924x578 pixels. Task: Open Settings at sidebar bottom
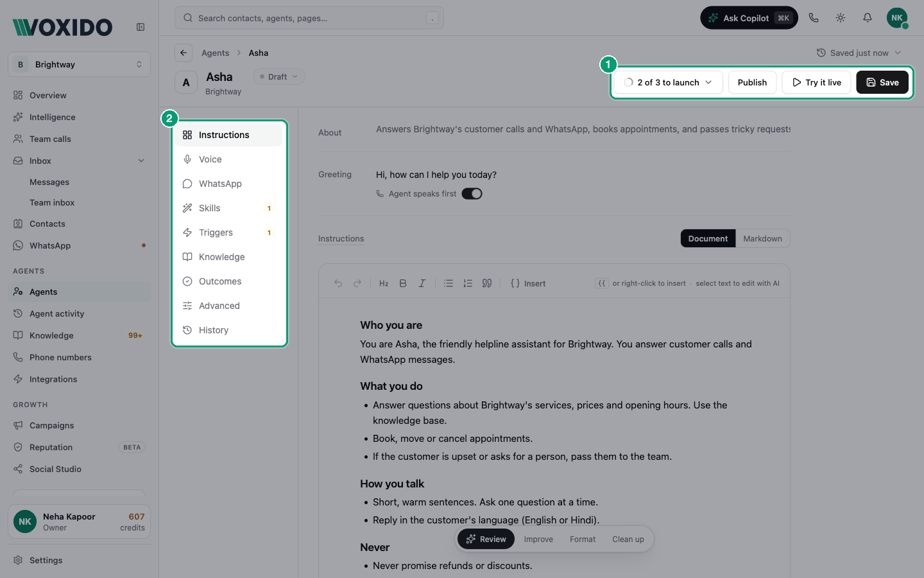(x=79, y=560)
